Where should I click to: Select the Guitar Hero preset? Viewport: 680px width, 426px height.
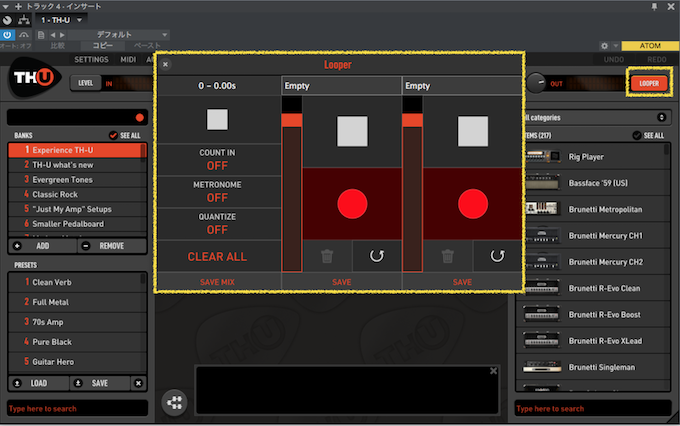pyautogui.click(x=77, y=361)
